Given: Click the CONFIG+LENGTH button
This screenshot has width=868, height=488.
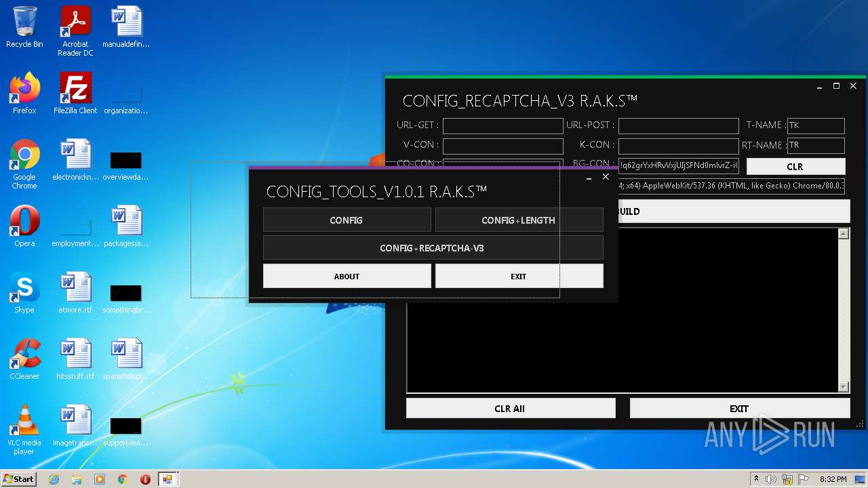Looking at the screenshot, I should (519, 220).
